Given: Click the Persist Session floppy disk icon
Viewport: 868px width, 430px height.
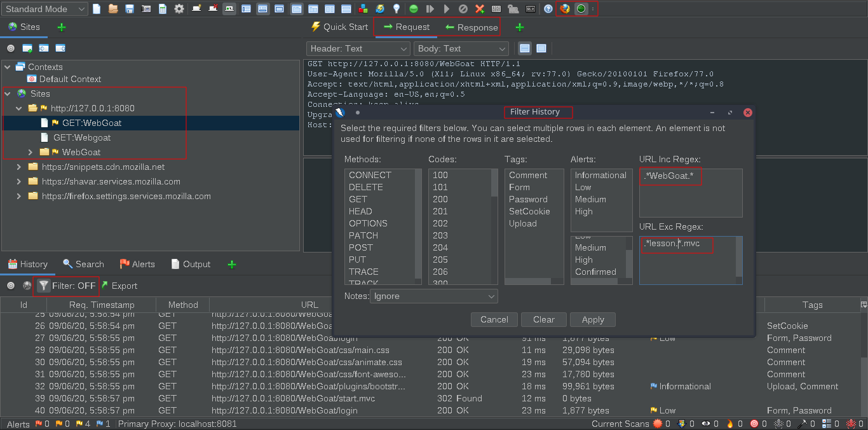Looking at the screenshot, I should [x=130, y=9].
